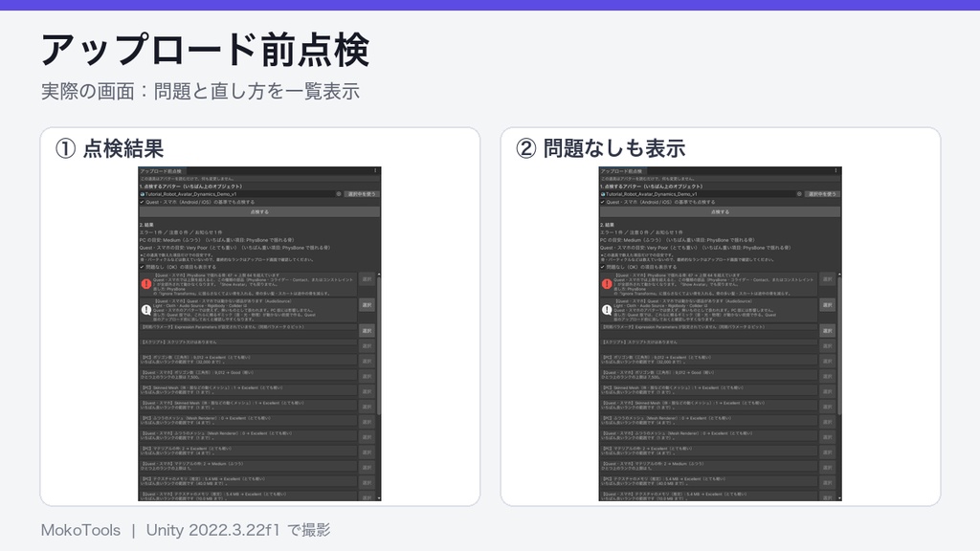Toggle Quest・スマホ (Android / iOS) checkbox in panel ①

pyautogui.click(x=143, y=202)
